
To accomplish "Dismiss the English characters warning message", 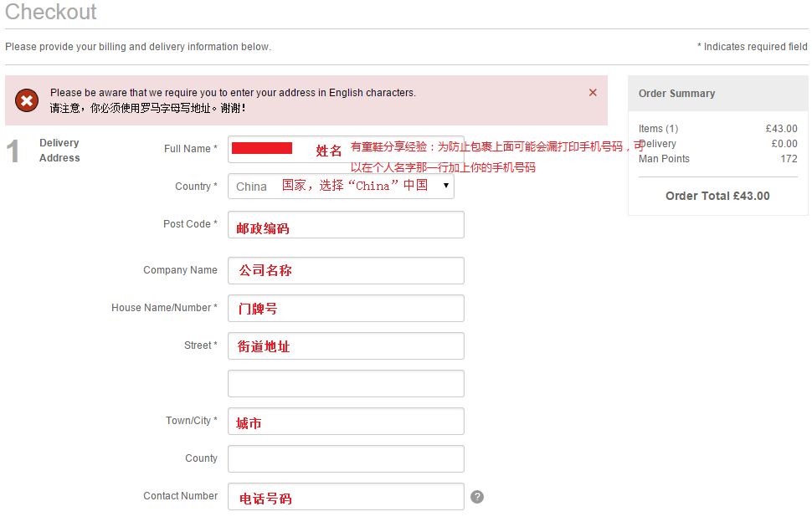I will [x=593, y=93].
